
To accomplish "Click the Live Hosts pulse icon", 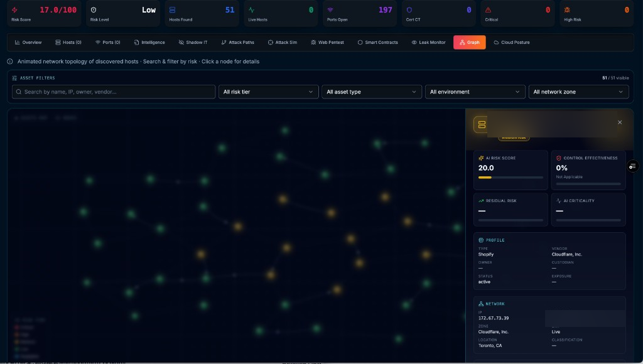I will pyautogui.click(x=251, y=10).
